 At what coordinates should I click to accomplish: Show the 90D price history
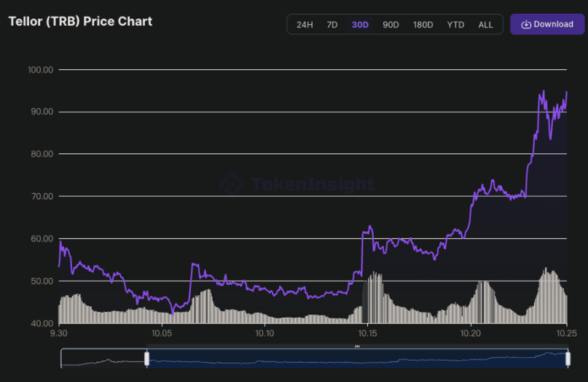coord(391,25)
